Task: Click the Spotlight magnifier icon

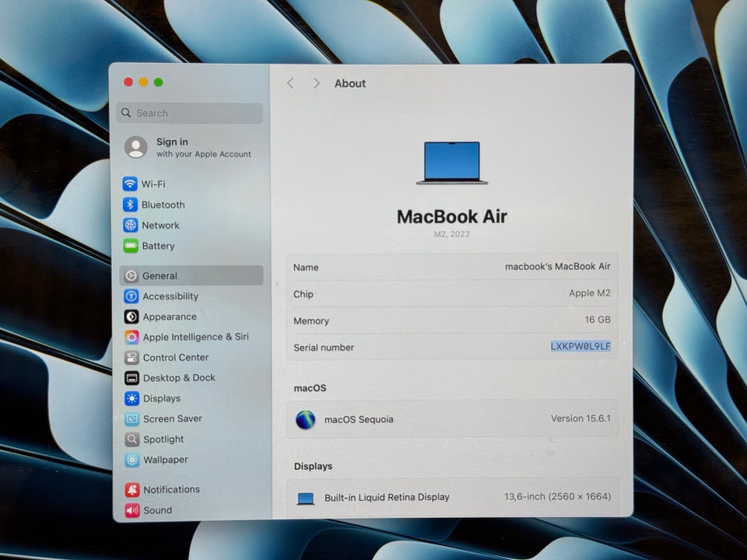Action: pos(132,439)
